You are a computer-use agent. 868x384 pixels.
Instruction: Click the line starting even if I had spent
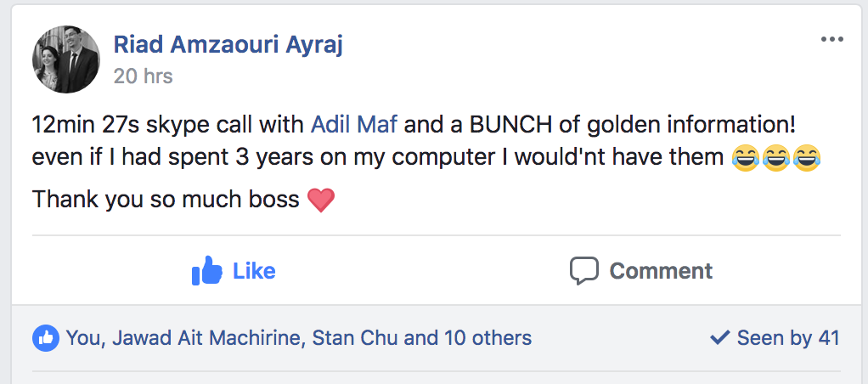pos(374,158)
